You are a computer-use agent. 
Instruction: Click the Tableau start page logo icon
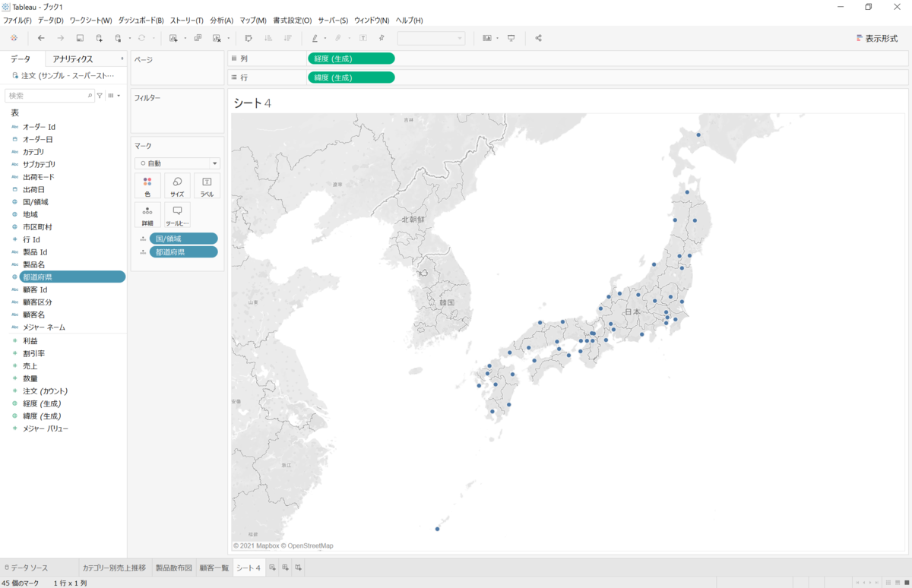coord(14,38)
